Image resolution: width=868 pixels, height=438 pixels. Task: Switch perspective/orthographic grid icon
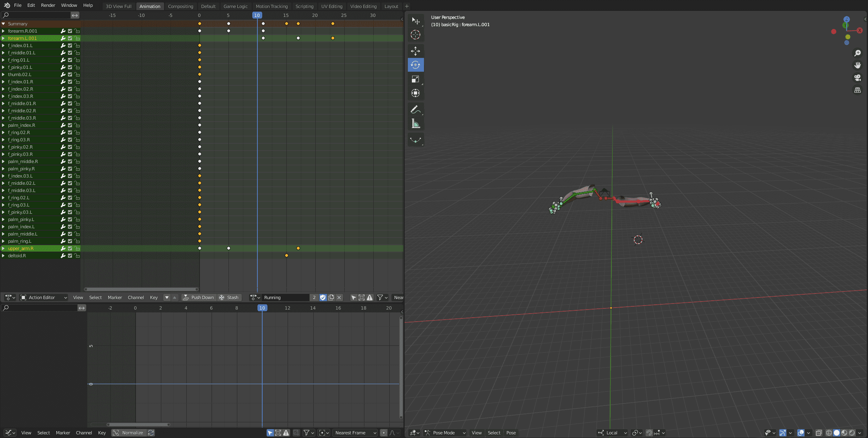pyautogui.click(x=858, y=90)
